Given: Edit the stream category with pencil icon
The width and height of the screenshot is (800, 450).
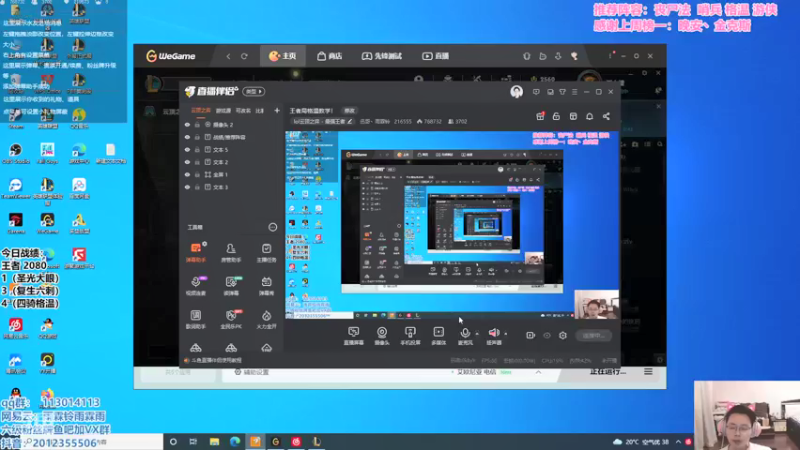Looking at the screenshot, I should pyautogui.click(x=350, y=121).
